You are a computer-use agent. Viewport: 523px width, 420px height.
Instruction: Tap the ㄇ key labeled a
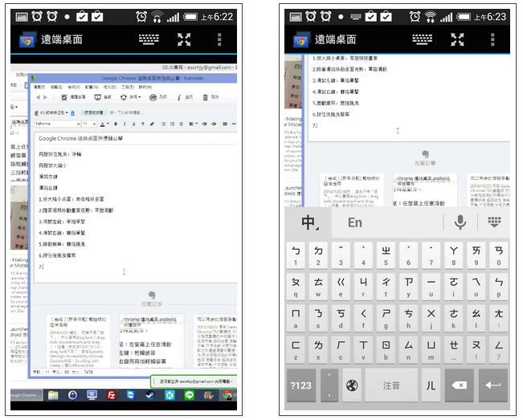[296, 319]
